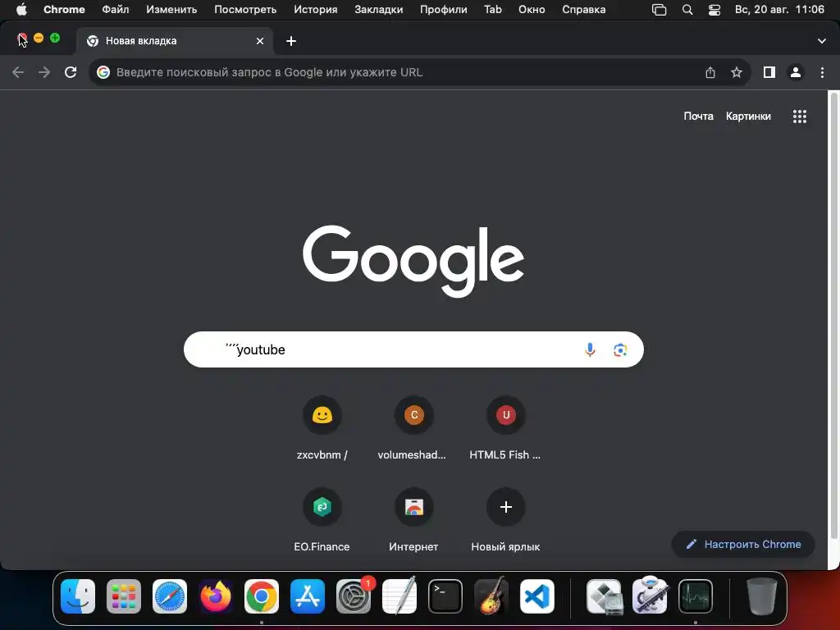Click the Google icon in address bar
Image resolution: width=840 pixels, height=630 pixels.
pyautogui.click(x=103, y=72)
